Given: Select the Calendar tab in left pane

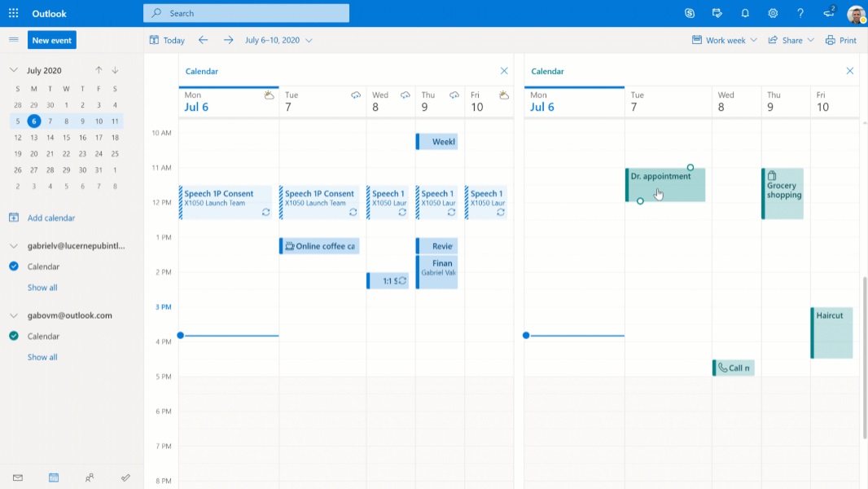Looking at the screenshot, I should pyautogui.click(x=201, y=71).
